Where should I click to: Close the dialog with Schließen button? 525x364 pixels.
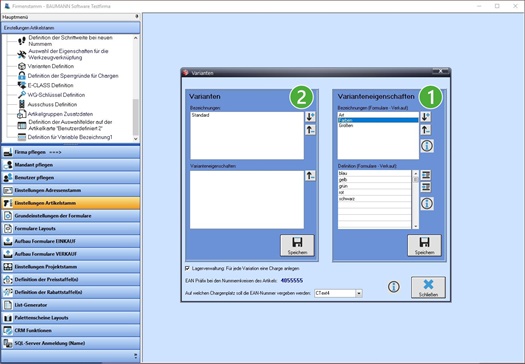428,287
